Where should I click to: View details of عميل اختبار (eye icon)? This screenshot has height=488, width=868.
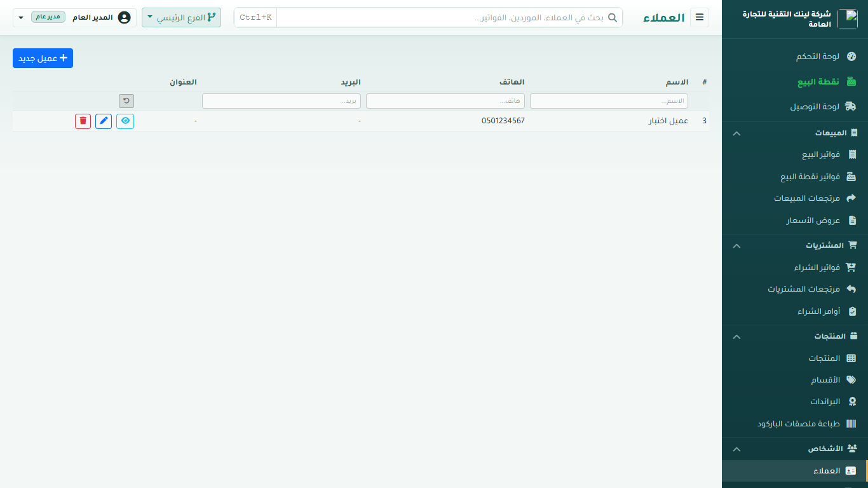[x=125, y=121]
